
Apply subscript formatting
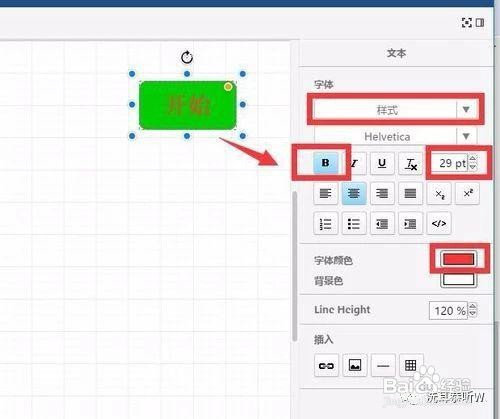[x=439, y=193]
